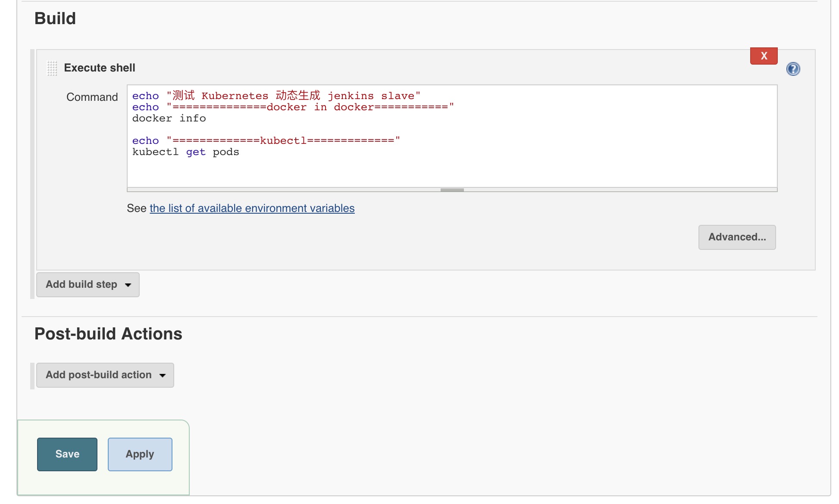This screenshot has width=839, height=504.
Task: Click the Add build step dropdown arrow
Action: coord(128,284)
